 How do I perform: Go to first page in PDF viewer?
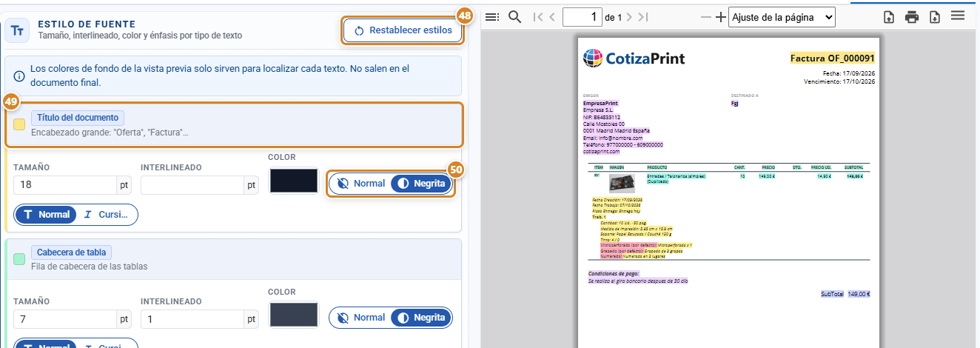[x=538, y=16]
